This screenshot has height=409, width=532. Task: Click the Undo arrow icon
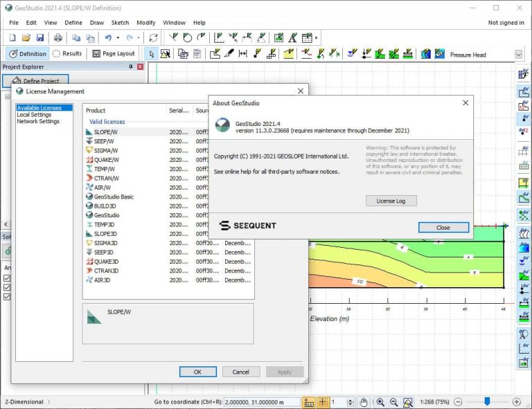108,37
